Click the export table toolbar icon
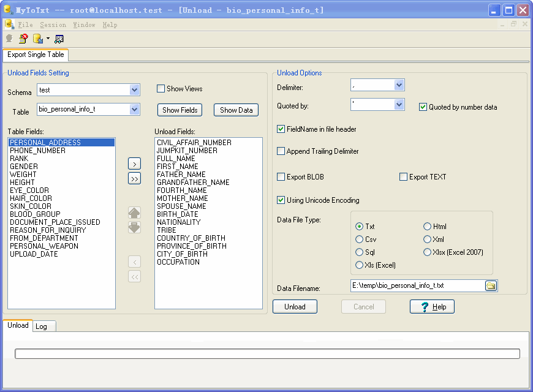 point(38,39)
